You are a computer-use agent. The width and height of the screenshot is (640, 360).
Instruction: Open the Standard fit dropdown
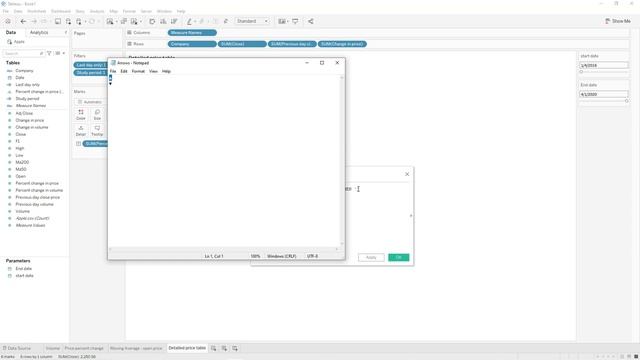click(x=252, y=21)
